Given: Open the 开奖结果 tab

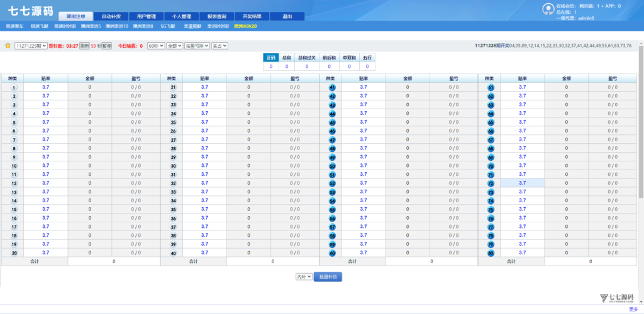Looking at the screenshot, I should coord(252,16).
